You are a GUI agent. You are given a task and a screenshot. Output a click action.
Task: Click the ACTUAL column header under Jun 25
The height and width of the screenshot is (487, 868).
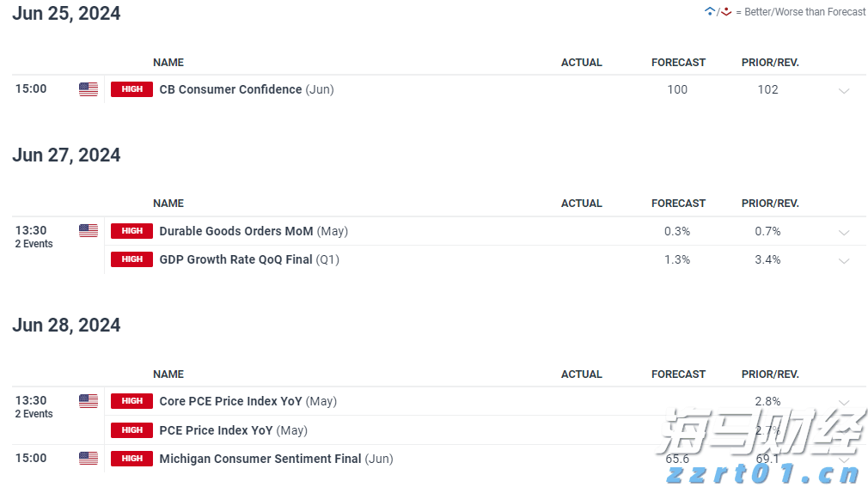pyautogui.click(x=582, y=63)
